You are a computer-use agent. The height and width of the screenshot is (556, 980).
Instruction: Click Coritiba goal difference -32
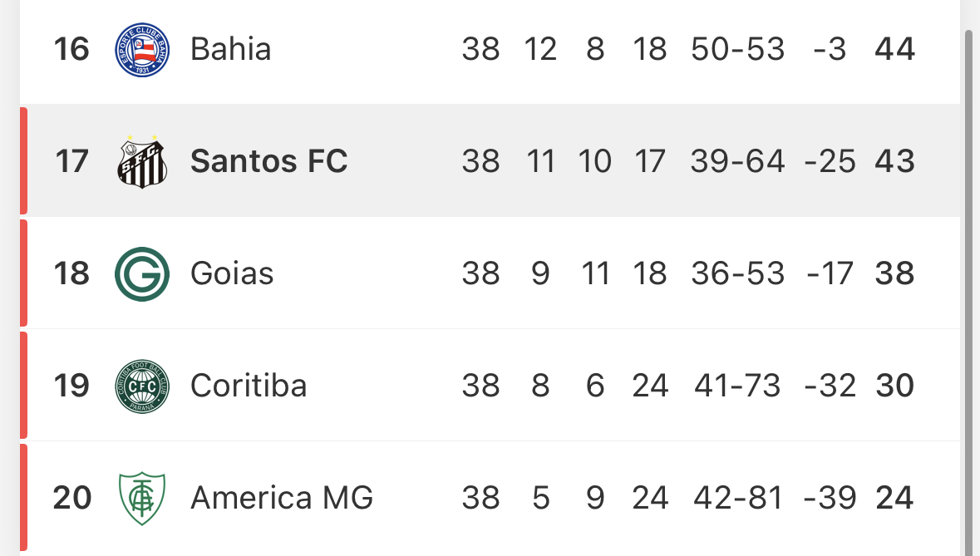(830, 386)
